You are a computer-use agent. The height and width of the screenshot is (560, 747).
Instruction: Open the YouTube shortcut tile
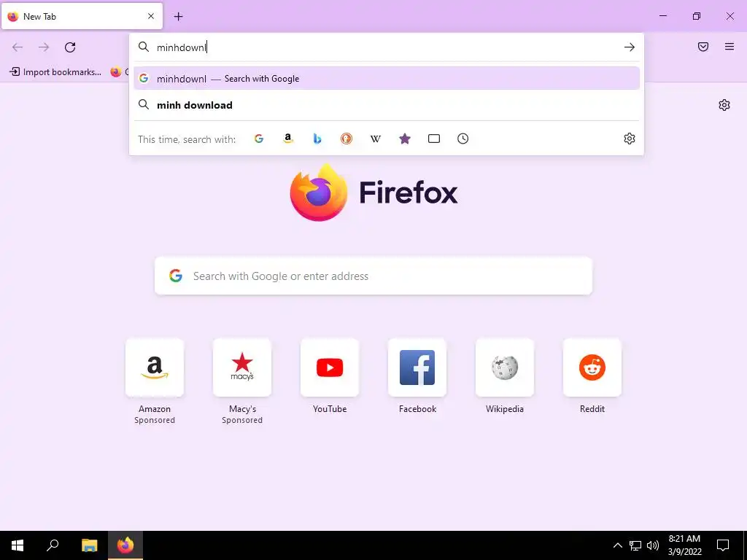[330, 367]
